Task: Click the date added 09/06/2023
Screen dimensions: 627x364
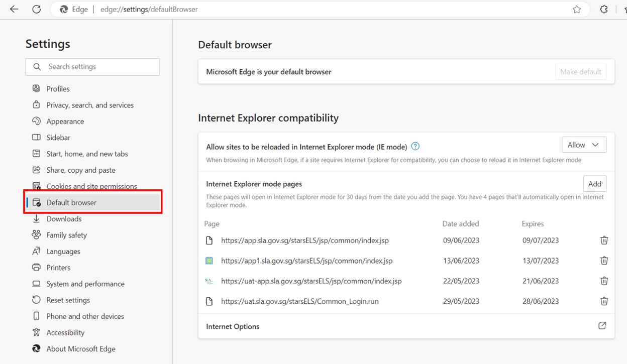Action: point(461,240)
